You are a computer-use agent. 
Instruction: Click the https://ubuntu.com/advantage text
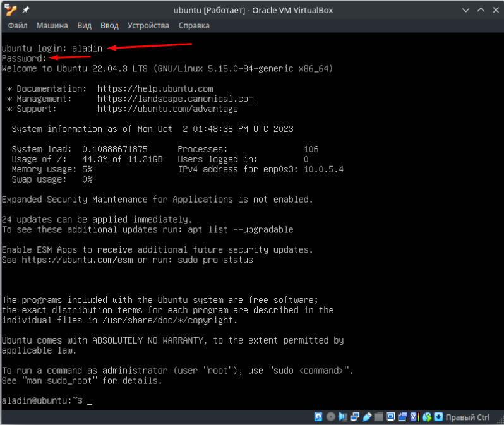[x=167, y=109]
